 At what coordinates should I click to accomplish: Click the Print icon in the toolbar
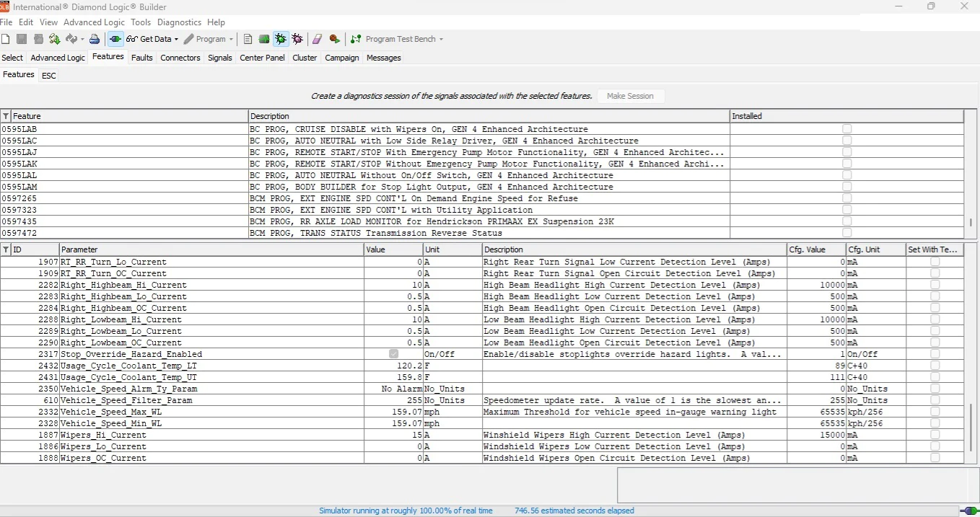coord(95,39)
